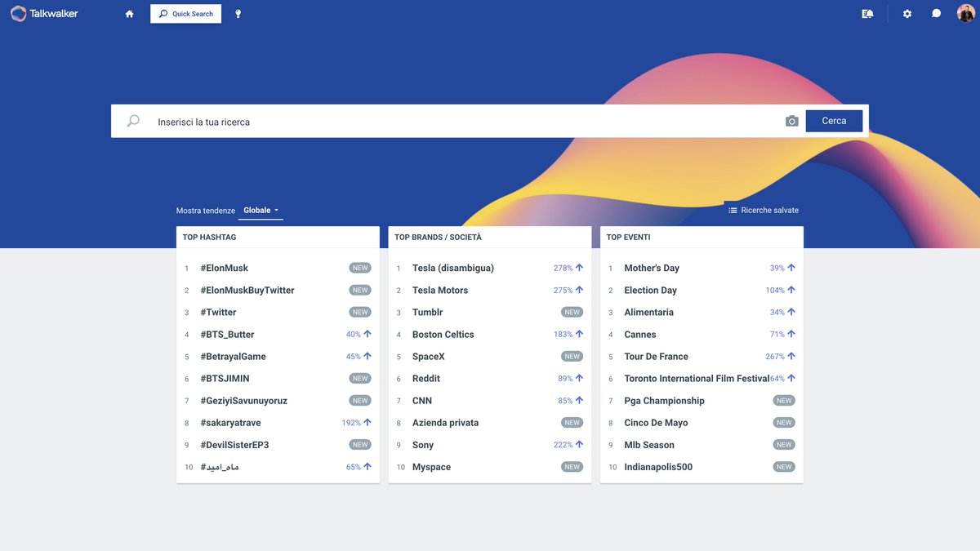Image resolution: width=980 pixels, height=551 pixels.
Task: Open Quick Search
Action: 185,14
